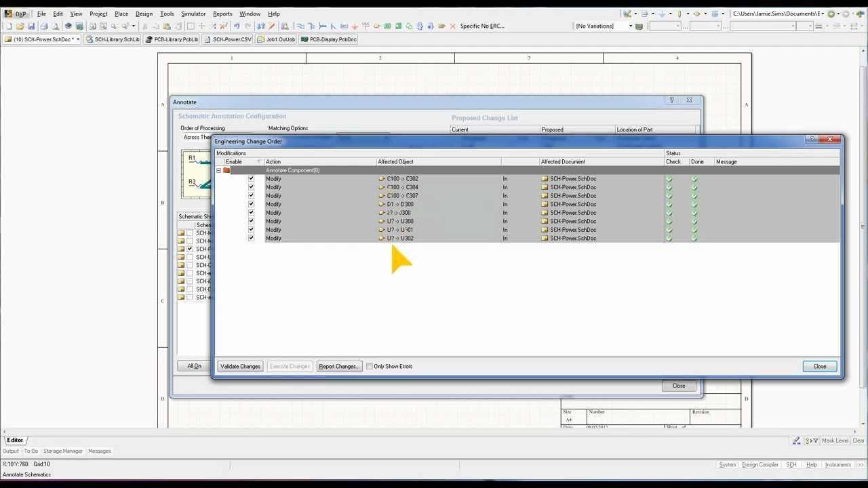Image resolution: width=868 pixels, height=488 pixels.
Task: Uncheck Enable for C100 -> C304 row
Action: click(x=251, y=187)
